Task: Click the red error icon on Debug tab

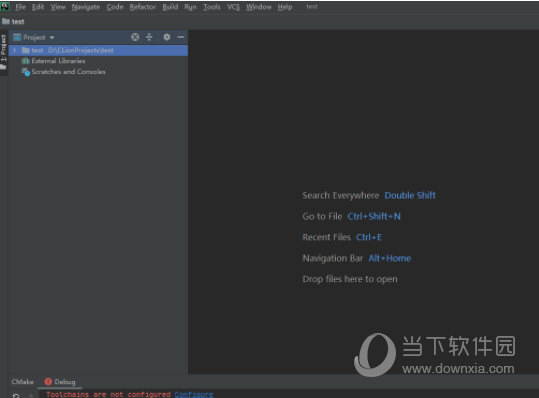Action: (x=48, y=382)
